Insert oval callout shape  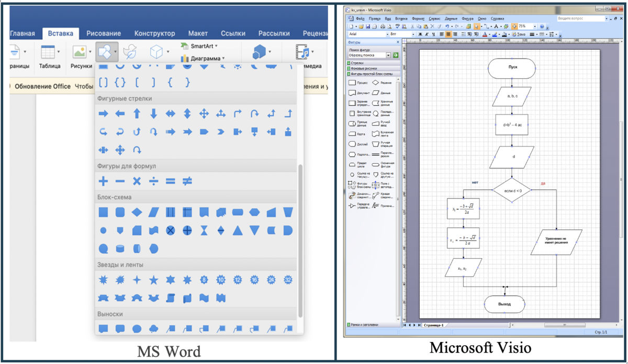click(x=137, y=328)
